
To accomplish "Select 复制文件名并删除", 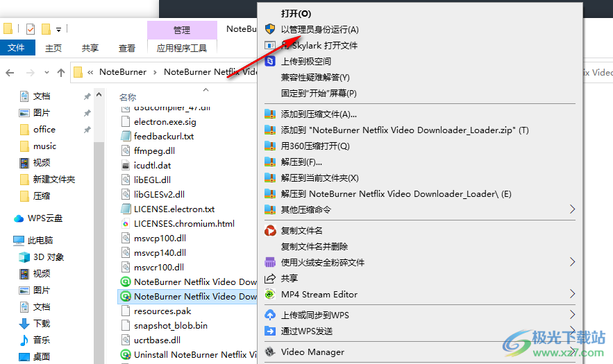I will pyautogui.click(x=314, y=246).
